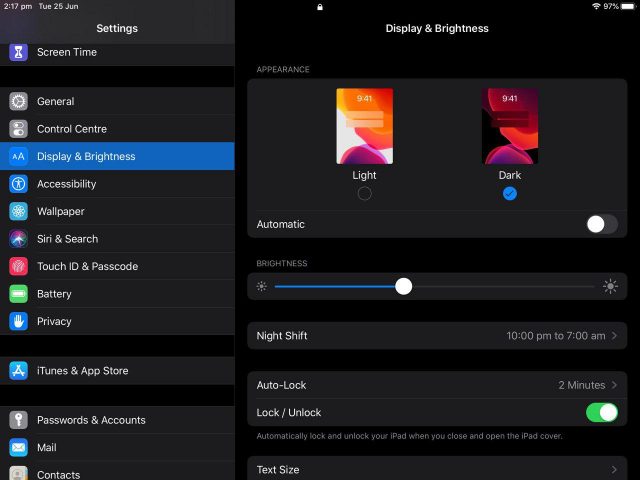Tap the 'Settings' sidebar title

[117, 28]
